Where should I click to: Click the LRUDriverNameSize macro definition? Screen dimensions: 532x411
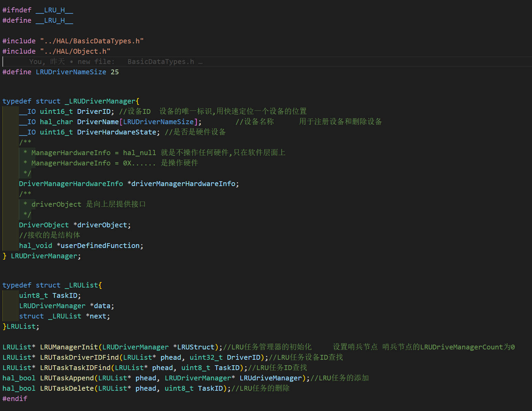[x=71, y=72]
